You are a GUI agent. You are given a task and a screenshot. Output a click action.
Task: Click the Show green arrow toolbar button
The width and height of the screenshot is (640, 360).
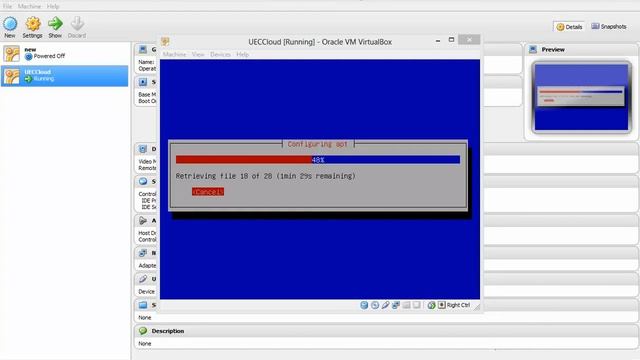pos(55,27)
